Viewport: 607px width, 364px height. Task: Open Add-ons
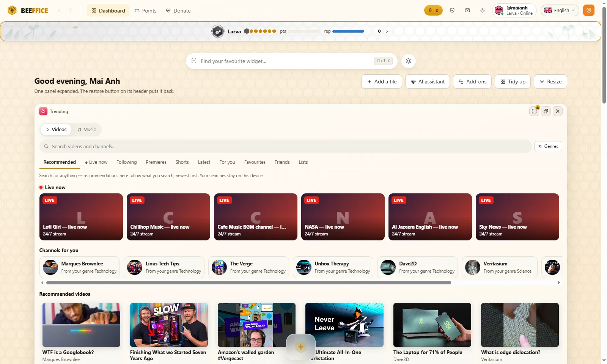point(472,82)
